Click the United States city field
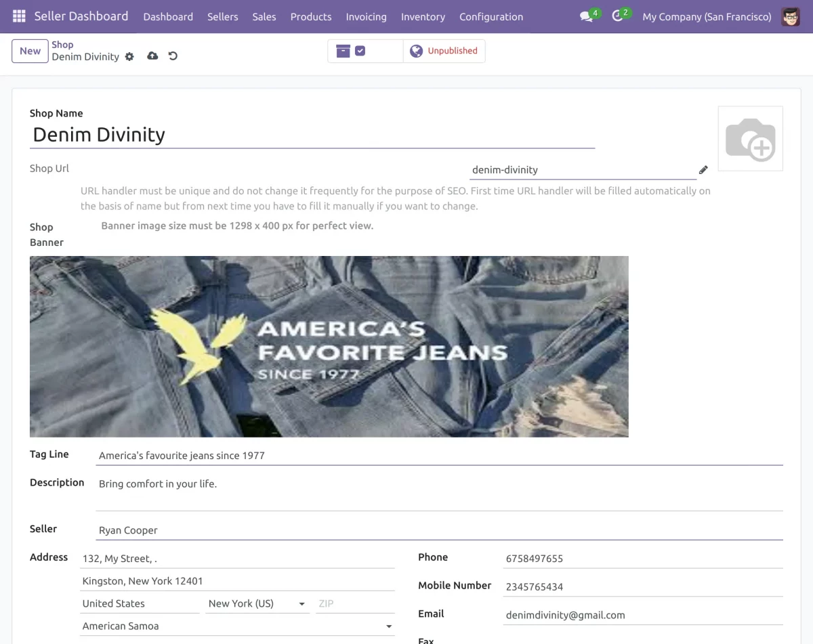The image size is (813, 644). tap(140, 603)
